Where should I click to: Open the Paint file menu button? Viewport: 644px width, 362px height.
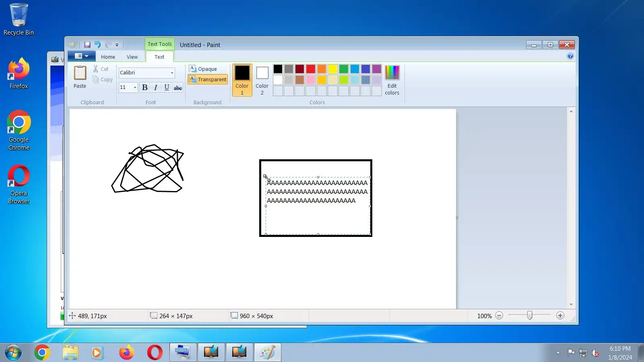click(x=81, y=56)
